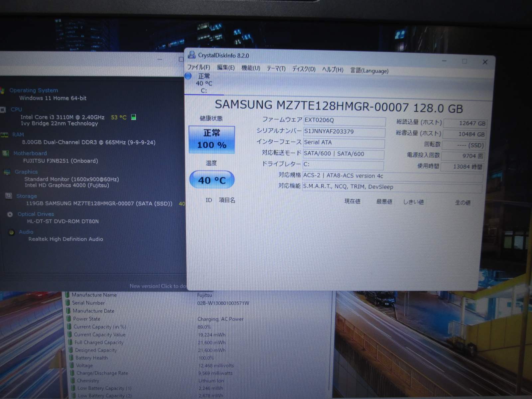532x399 pixels.
Task: Click the 40 °C temperature button
Action: tap(212, 180)
